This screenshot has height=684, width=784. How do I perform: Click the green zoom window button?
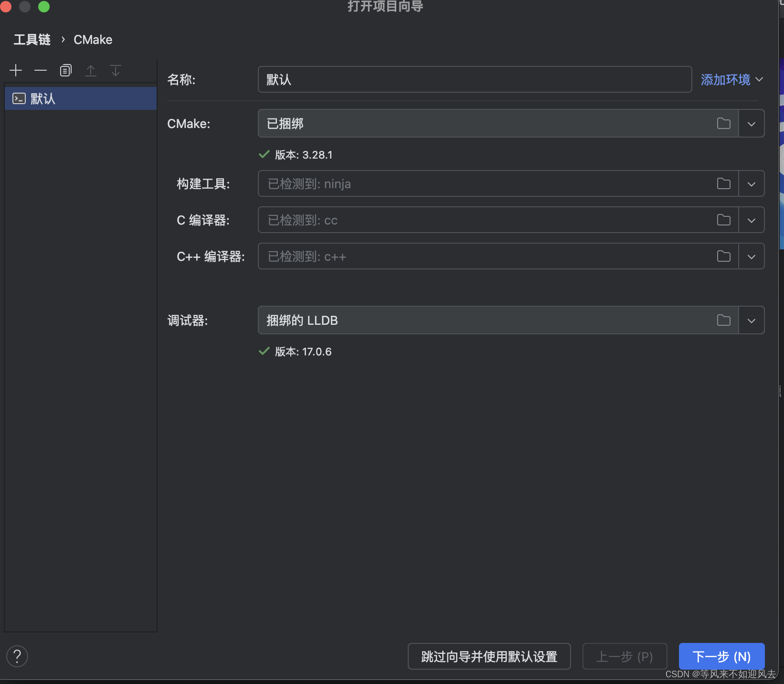44,7
